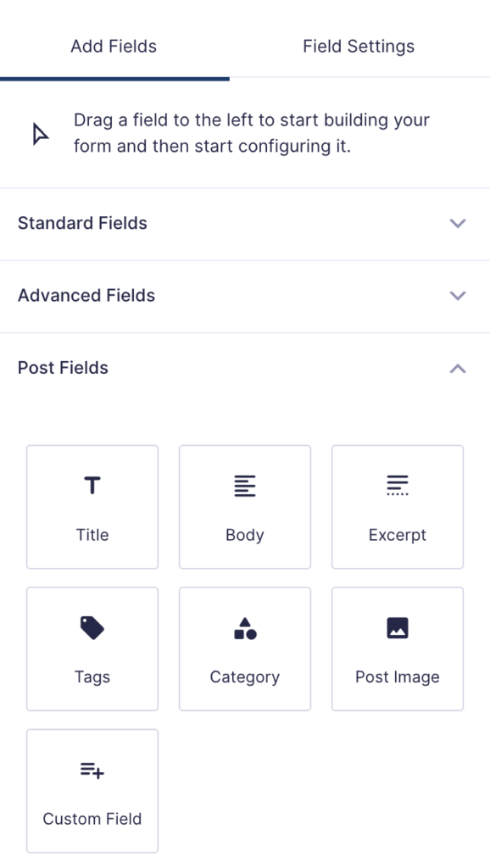
Task: Add a Title post field
Action: click(92, 506)
